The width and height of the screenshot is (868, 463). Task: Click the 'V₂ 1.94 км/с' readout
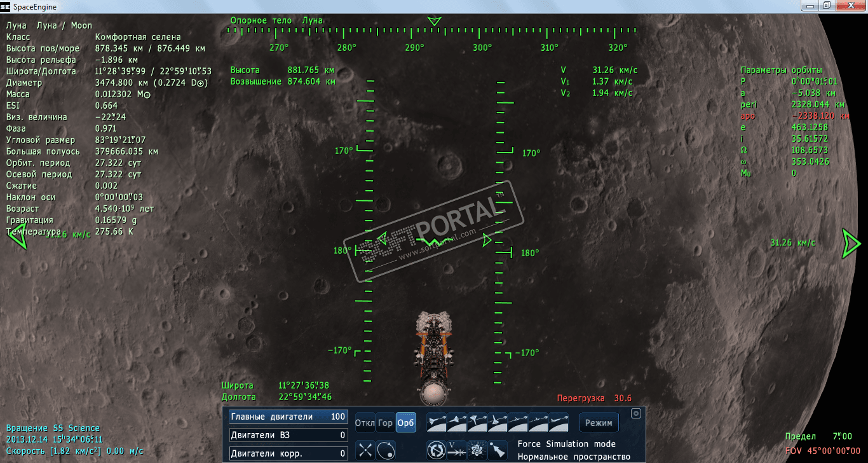pos(597,93)
